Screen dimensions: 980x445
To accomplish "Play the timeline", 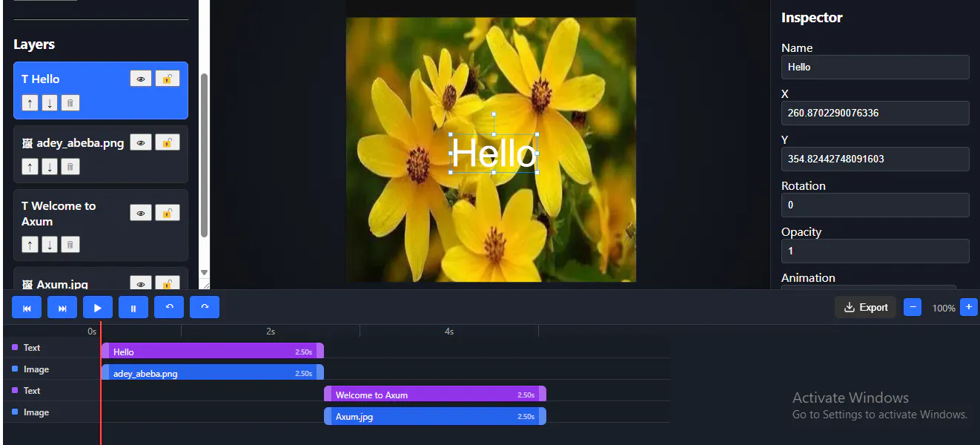I will click(x=98, y=307).
